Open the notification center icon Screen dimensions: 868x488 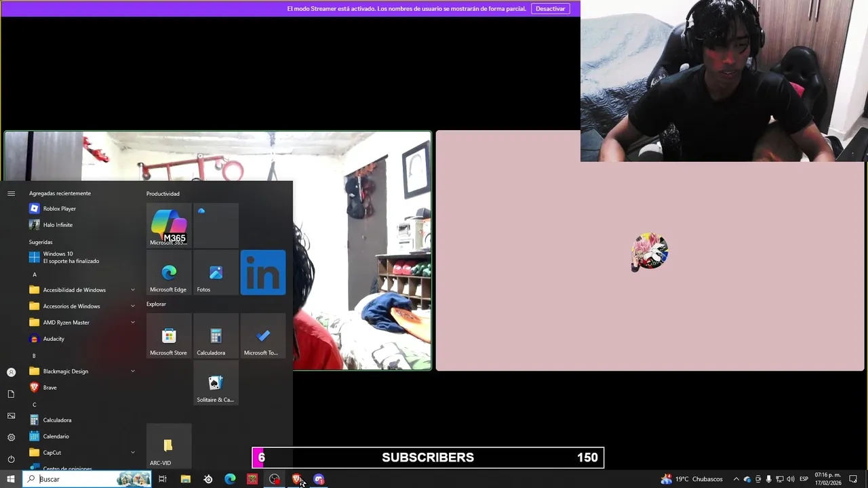tap(853, 479)
